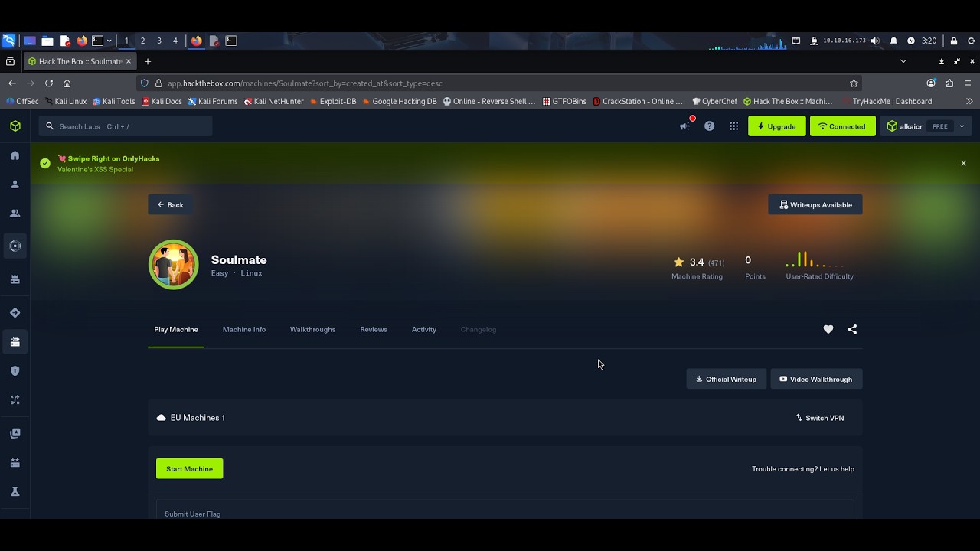The image size is (980, 551).
Task: Click the Upgrade button
Action: (776, 126)
